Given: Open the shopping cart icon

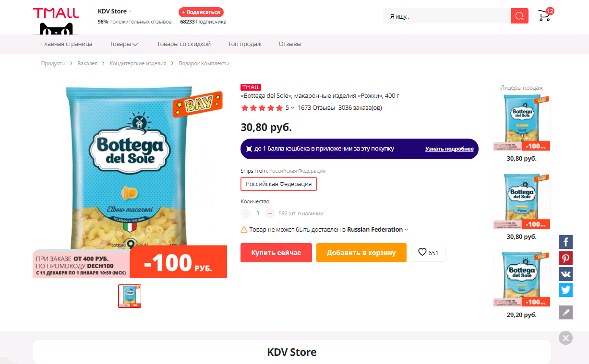Looking at the screenshot, I should (544, 15).
